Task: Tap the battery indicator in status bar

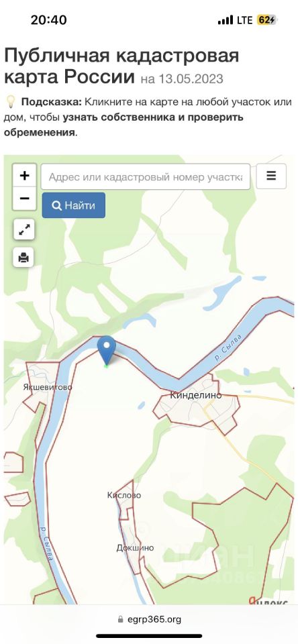Action: [268, 20]
